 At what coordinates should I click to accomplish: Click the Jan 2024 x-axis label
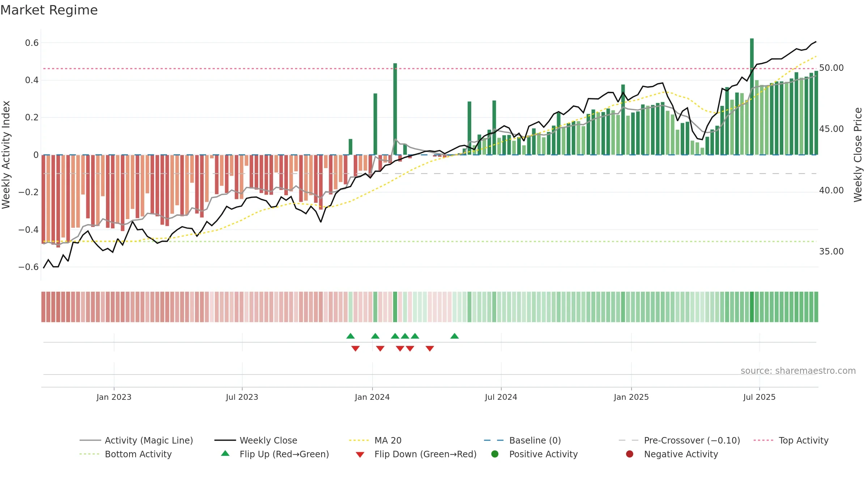[372, 397]
